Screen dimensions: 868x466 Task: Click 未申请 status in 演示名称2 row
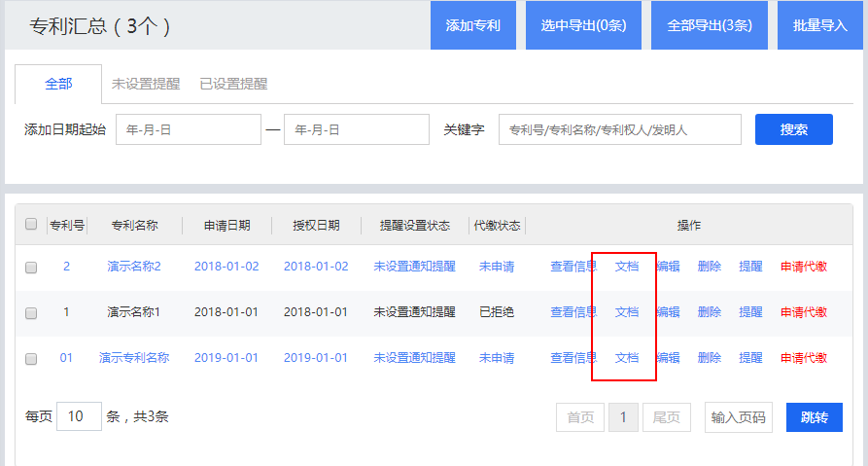pyautogui.click(x=497, y=267)
